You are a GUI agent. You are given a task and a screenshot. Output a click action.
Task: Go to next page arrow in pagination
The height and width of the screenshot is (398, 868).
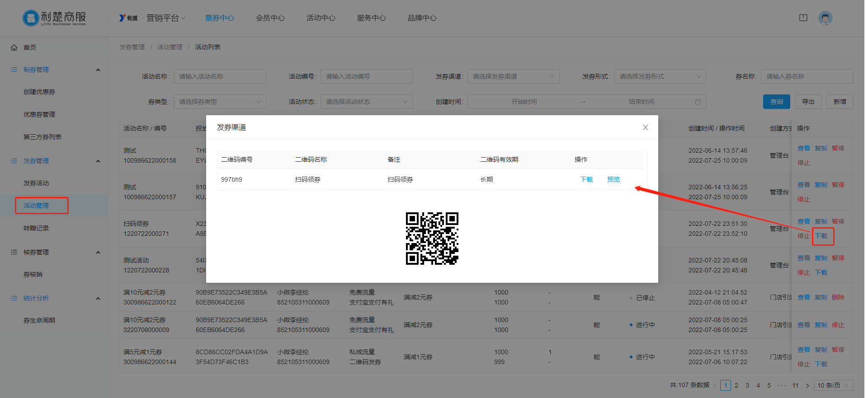coord(807,385)
